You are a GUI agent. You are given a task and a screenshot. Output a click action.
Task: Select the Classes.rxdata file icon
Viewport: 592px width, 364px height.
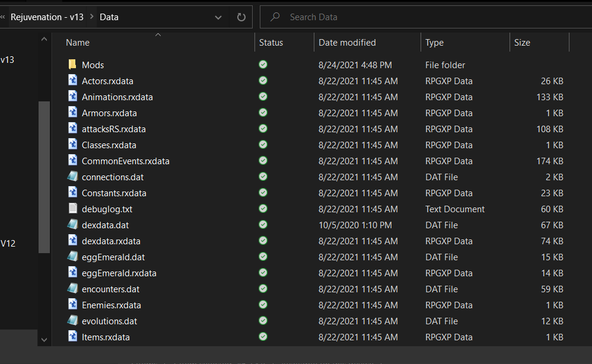(72, 145)
